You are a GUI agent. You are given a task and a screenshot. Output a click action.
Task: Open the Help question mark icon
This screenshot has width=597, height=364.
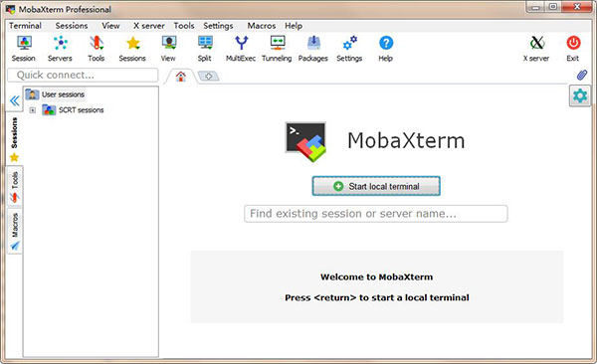click(386, 49)
